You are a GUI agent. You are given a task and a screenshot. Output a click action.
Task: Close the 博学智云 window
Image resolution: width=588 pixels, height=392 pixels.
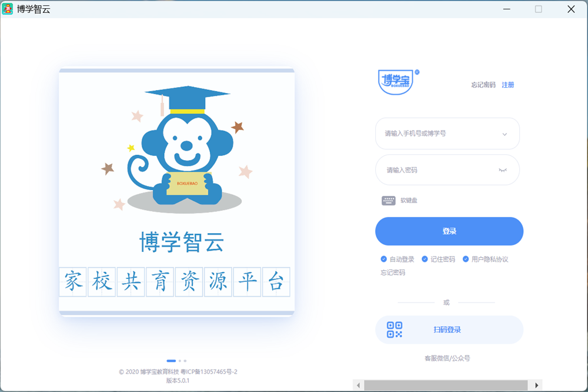pos(571,9)
